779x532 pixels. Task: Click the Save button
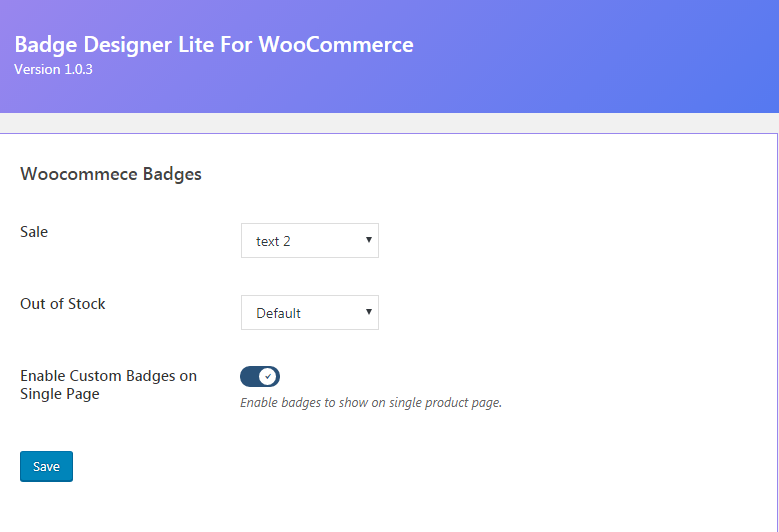click(x=46, y=466)
